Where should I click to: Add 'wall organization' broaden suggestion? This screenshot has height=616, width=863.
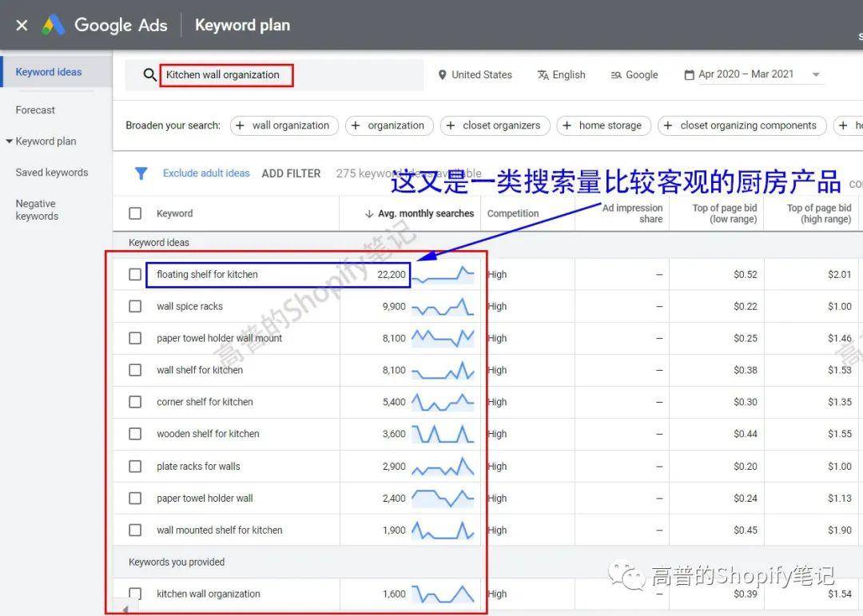[284, 125]
